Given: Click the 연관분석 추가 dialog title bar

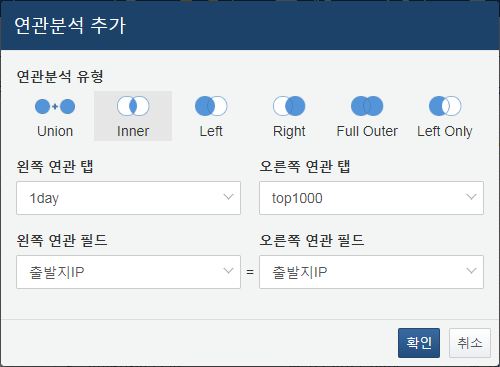Looking at the screenshot, I should click(250, 25).
